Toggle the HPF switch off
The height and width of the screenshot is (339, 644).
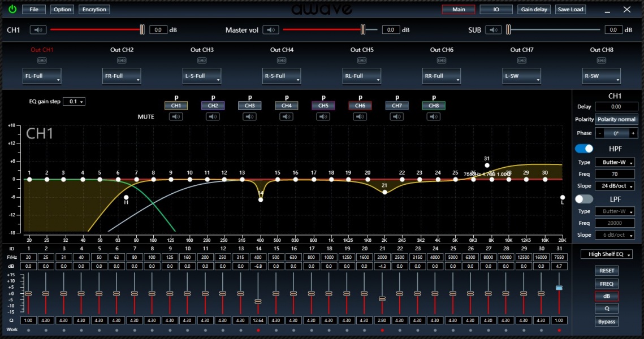point(584,149)
